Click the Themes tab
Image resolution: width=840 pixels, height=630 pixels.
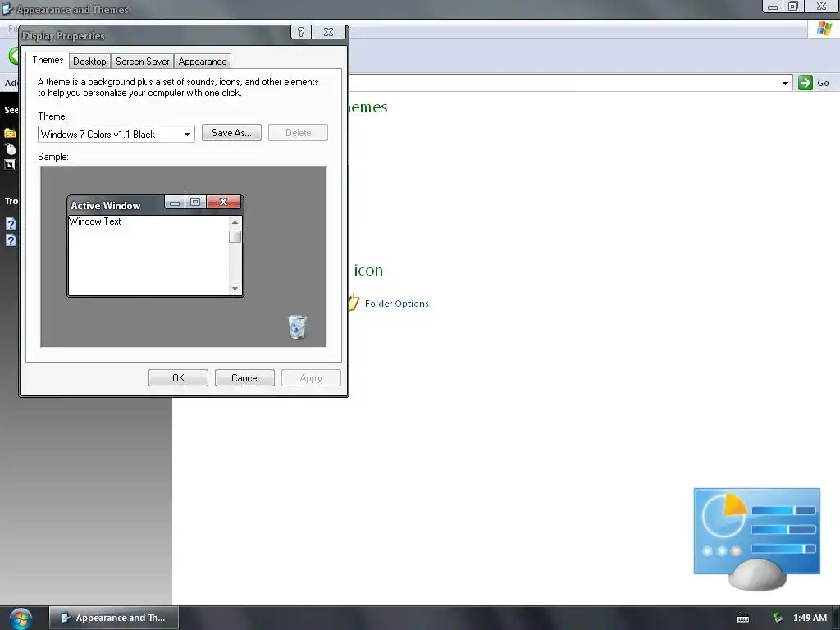pos(48,60)
